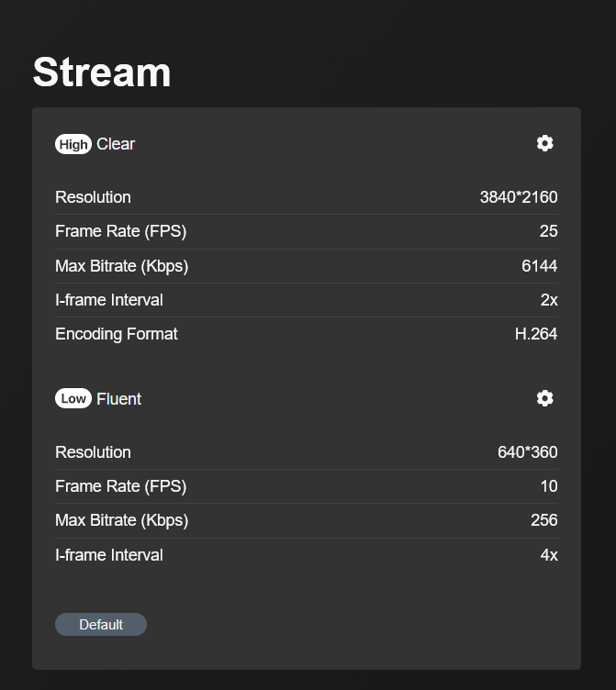Click the low stream Max Bitrate label
This screenshot has width=616, height=690.
(x=121, y=520)
